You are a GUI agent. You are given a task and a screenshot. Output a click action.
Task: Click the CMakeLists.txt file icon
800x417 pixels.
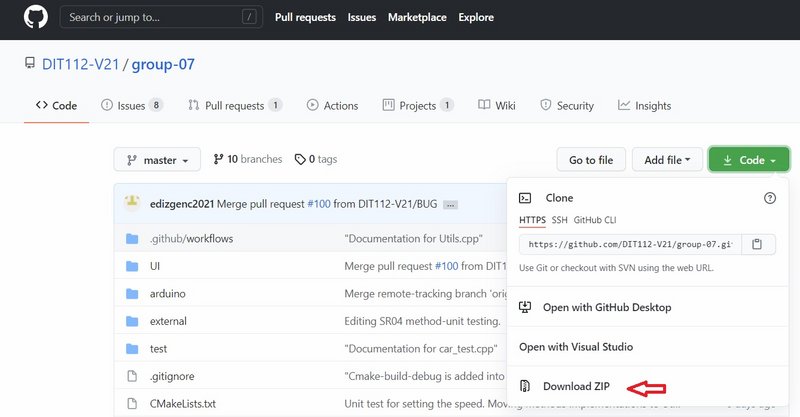click(132, 404)
